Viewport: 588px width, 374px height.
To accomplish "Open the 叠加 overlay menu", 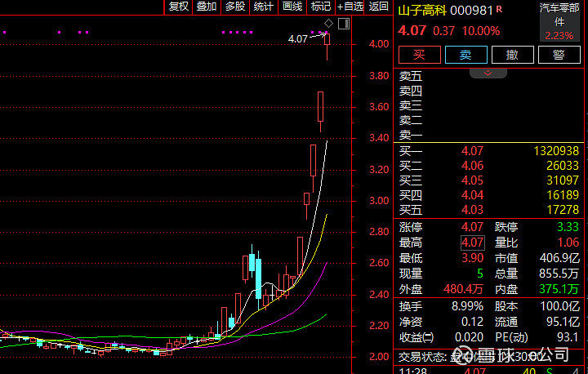I will 207,7.
